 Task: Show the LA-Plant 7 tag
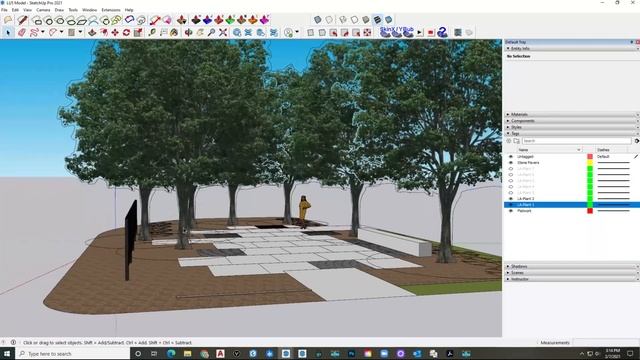point(511,169)
